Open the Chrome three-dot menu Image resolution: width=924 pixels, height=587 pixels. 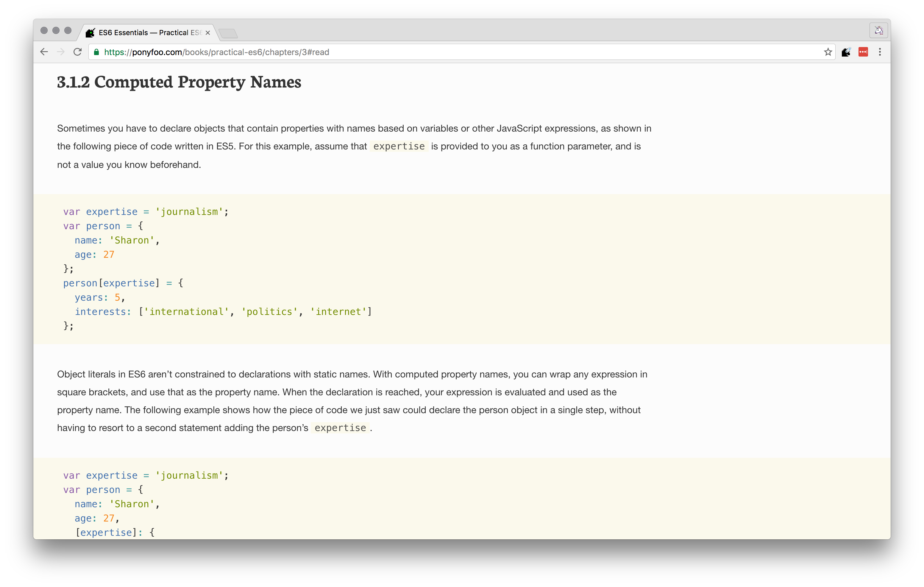tap(880, 52)
